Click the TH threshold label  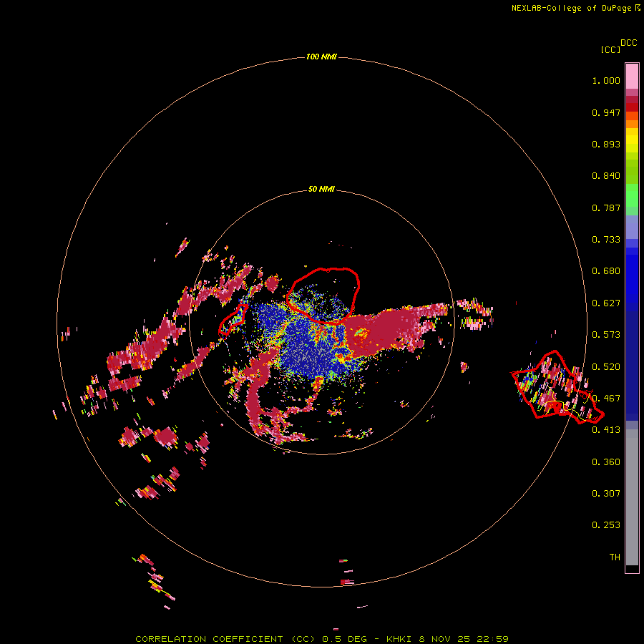coord(615,557)
